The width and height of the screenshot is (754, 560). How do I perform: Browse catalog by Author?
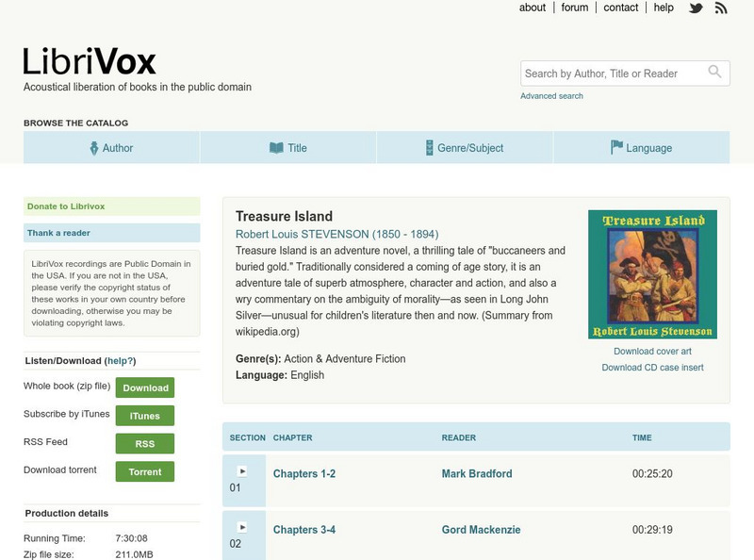click(111, 148)
